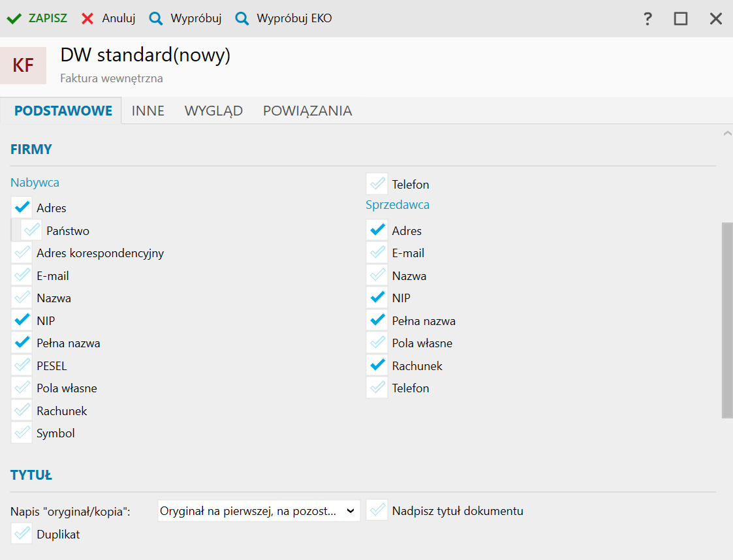The width and height of the screenshot is (733, 560).
Task: Click the Wypróbuj magnifier icon
Action: click(156, 19)
